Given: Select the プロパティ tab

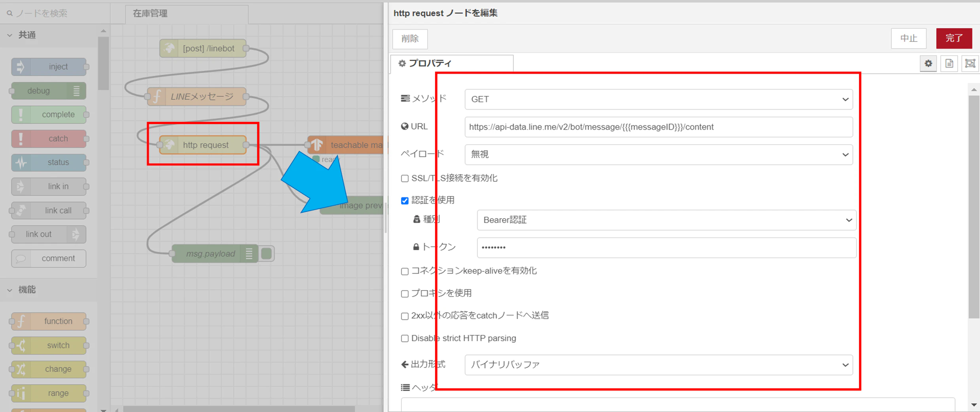Looking at the screenshot, I should pyautogui.click(x=452, y=64).
